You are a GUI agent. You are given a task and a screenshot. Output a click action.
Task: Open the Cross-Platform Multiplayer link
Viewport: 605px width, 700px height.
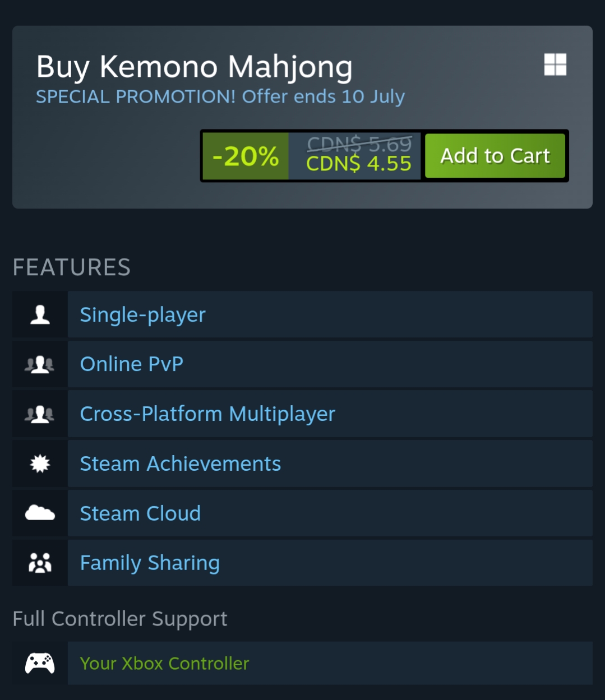[207, 414]
